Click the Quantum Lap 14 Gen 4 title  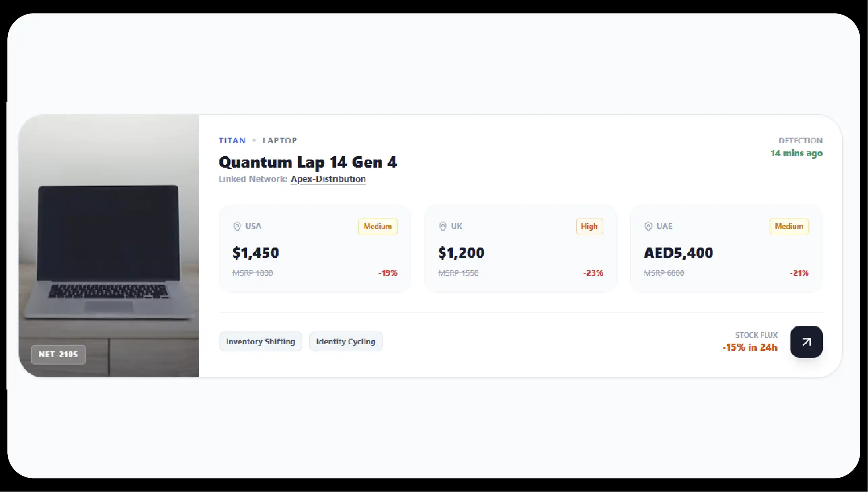308,162
